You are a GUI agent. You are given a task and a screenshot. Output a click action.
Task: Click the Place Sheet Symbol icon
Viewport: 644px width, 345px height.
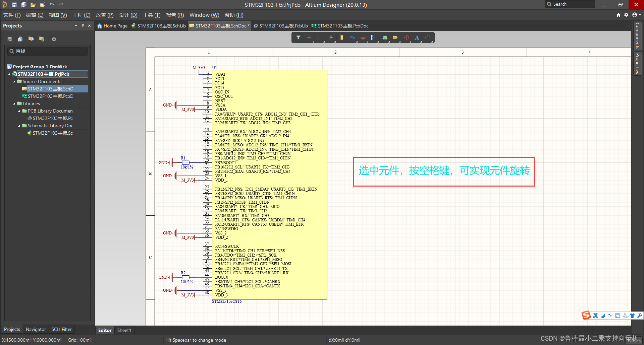coord(385,38)
